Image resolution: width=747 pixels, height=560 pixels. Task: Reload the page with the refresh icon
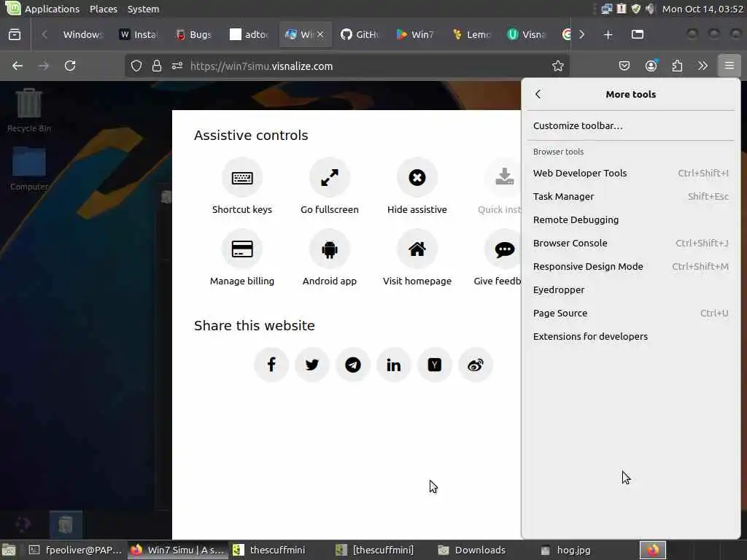pos(70,66)
